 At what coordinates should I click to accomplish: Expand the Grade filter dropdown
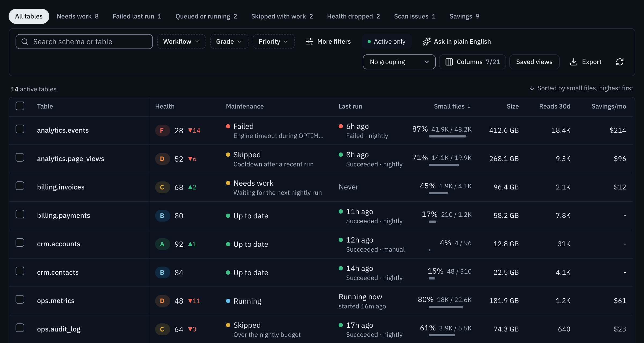229,42
